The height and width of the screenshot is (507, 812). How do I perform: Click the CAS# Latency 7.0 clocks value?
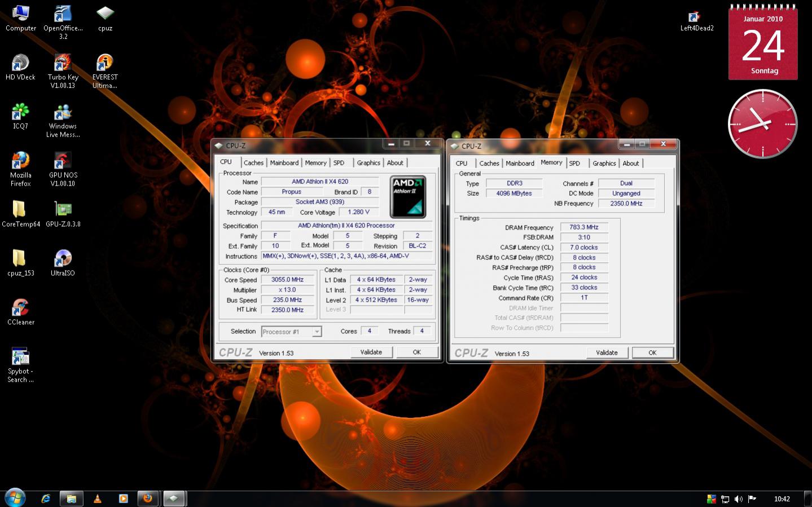(x=584, y=248)
